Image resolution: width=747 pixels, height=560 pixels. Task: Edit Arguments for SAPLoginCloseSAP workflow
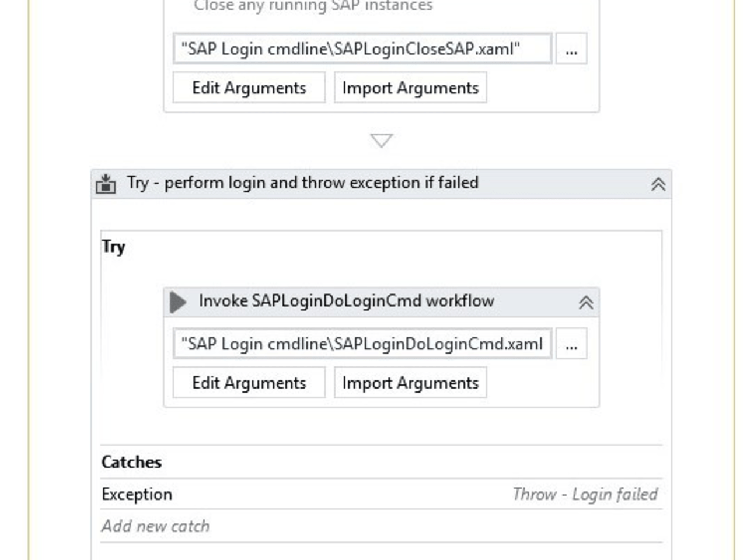(x=249, y=87)
